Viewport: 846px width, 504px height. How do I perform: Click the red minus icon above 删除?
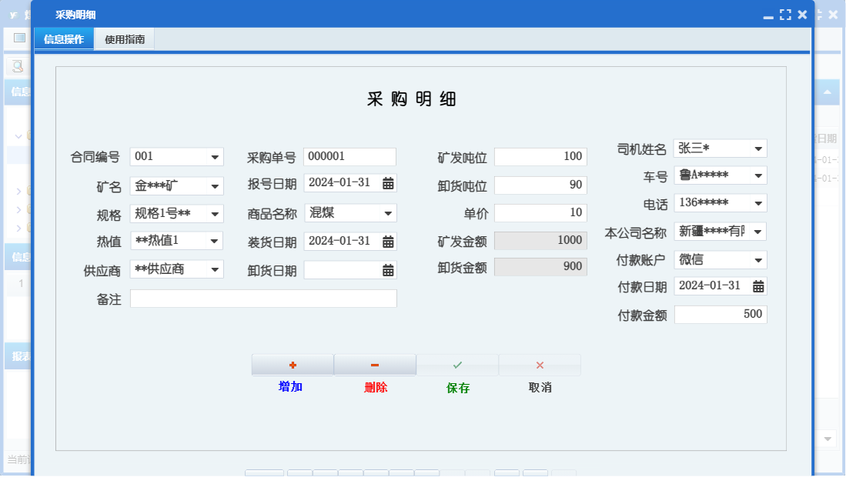(375, 363)
